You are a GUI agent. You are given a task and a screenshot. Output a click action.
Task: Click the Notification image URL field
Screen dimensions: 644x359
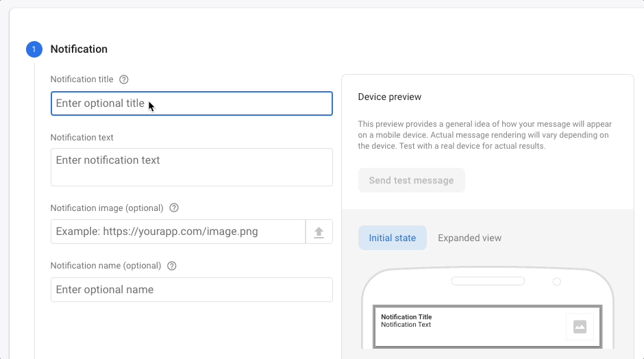pyautogui.click(x=178, y=232)
